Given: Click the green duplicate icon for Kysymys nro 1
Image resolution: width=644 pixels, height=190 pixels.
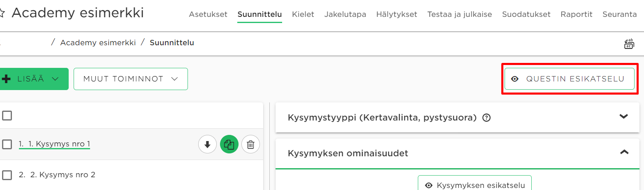Looking at the screenshot, I should [229, 144].
